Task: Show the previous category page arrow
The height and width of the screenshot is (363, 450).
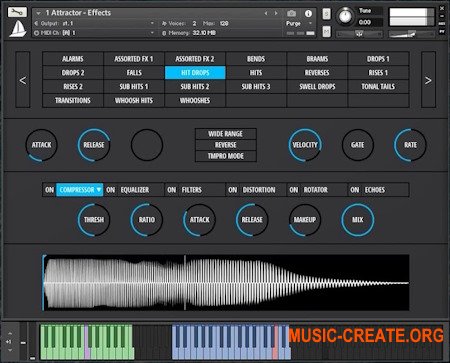Action: pyautogui.click(x=23, y=80)
